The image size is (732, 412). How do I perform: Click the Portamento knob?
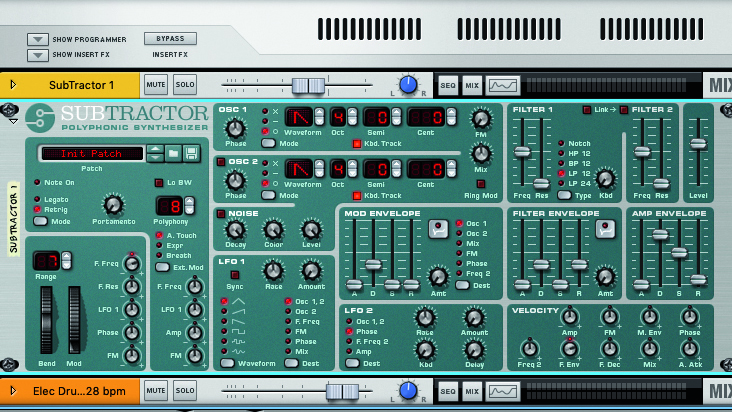pyautogui.click(x=113, y=205)
